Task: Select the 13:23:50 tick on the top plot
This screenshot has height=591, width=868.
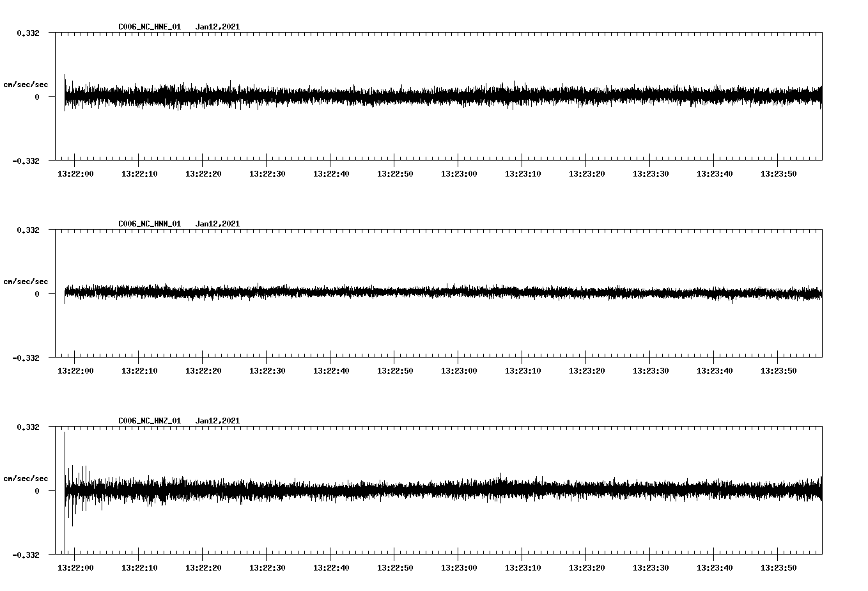Action: click(780, 173)
